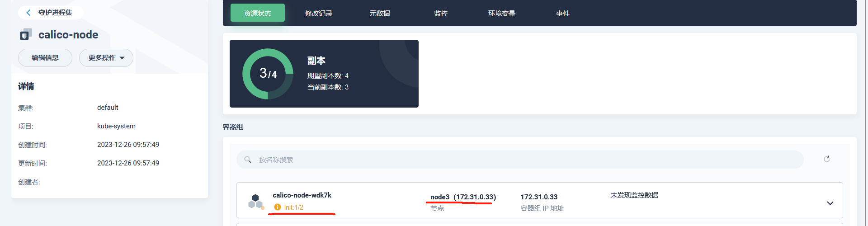Image resolution: width=868 pixels, height=226 pixels.
Task: Focus the 按名称搜索 search field
Action: point(520,160)
